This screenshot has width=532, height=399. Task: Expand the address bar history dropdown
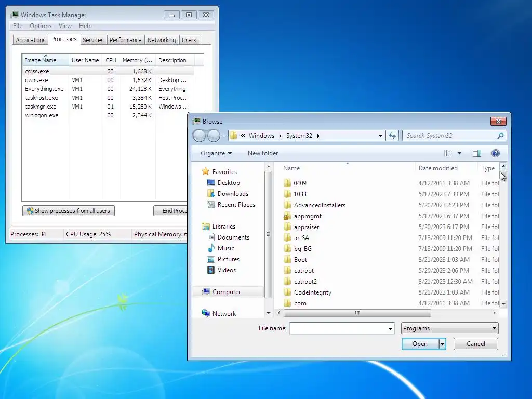coord(380,136)
